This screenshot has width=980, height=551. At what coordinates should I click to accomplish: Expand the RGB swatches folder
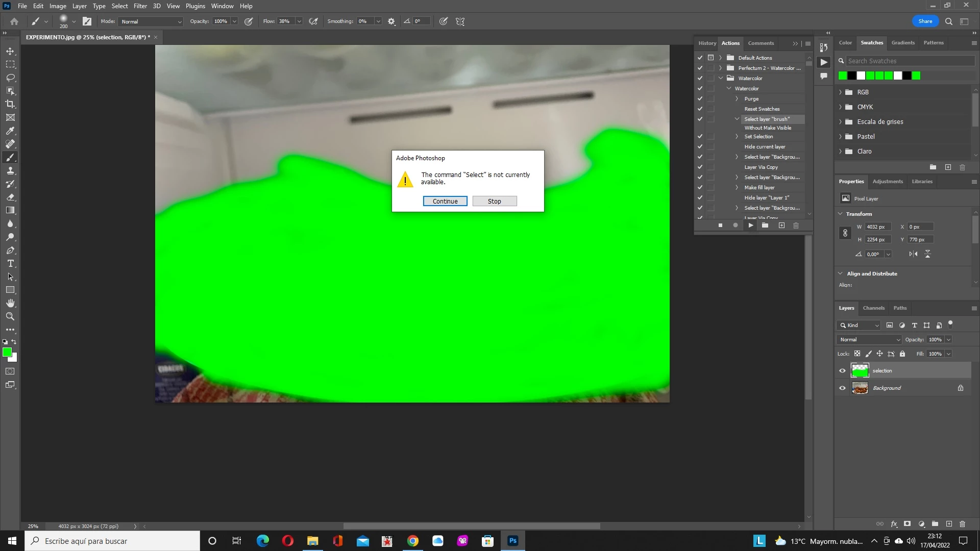(840, 92)
